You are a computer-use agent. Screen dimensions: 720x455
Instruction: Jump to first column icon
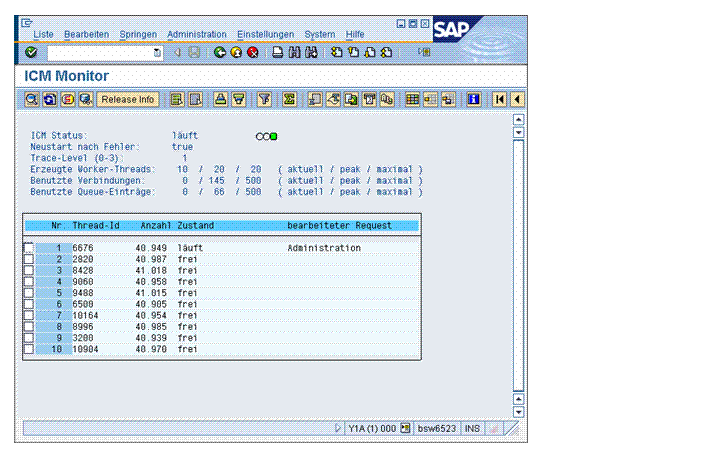coord(500,99)
